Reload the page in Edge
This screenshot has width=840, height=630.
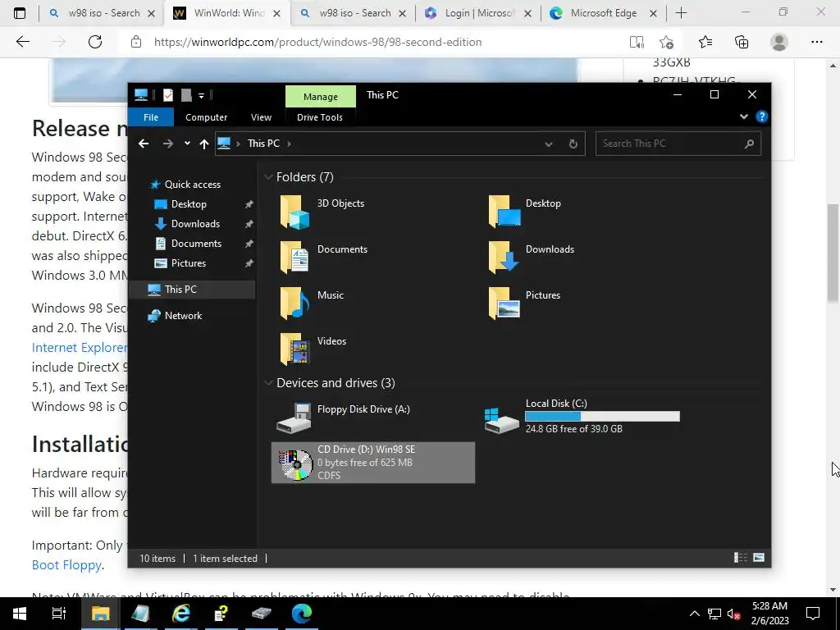coord(95,42)
